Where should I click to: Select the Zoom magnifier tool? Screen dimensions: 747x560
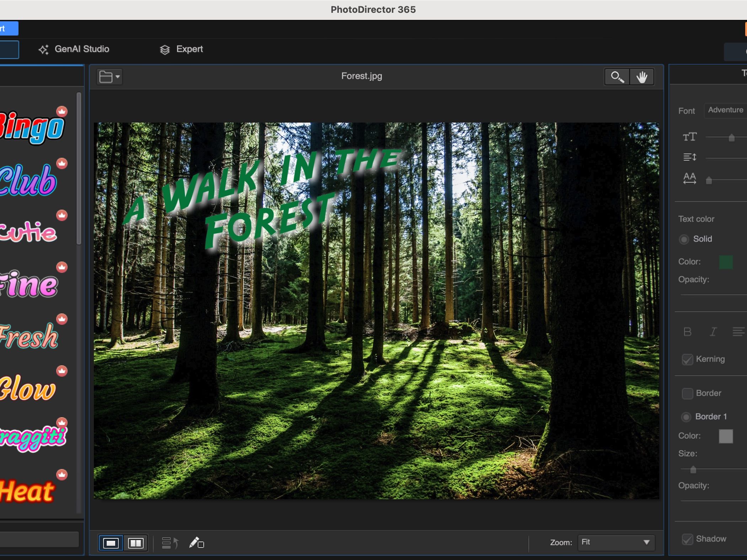click(617, 77)
